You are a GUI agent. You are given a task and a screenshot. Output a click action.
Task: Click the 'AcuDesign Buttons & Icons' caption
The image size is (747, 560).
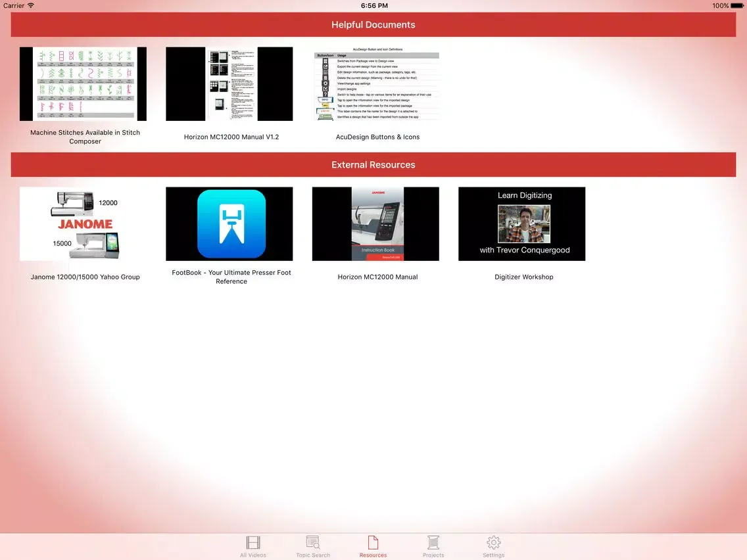point(378,137)
